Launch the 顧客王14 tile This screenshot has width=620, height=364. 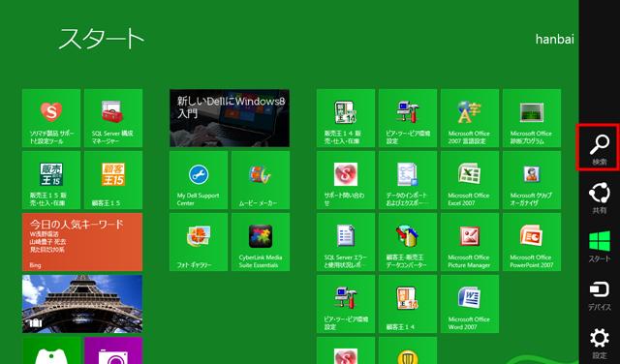coord(408,304)
